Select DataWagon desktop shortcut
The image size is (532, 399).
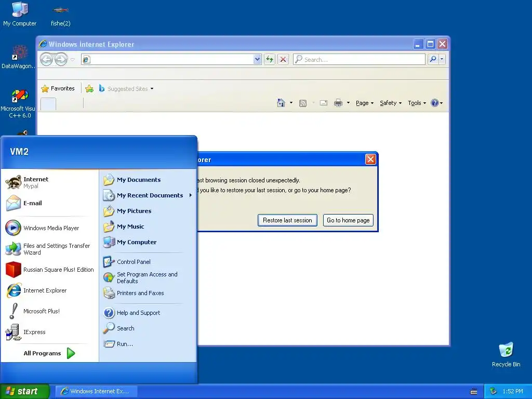pos(19,57)
